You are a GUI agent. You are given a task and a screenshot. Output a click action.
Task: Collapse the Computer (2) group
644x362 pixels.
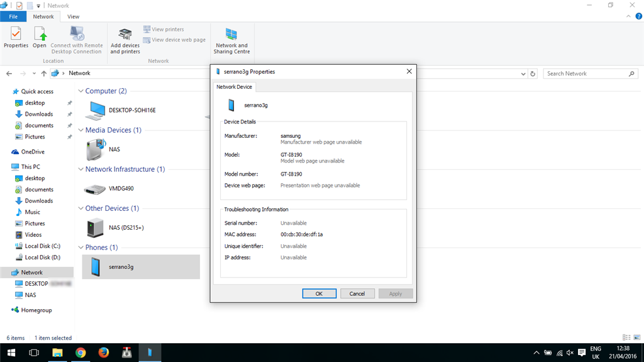click(x=81, y=91)
